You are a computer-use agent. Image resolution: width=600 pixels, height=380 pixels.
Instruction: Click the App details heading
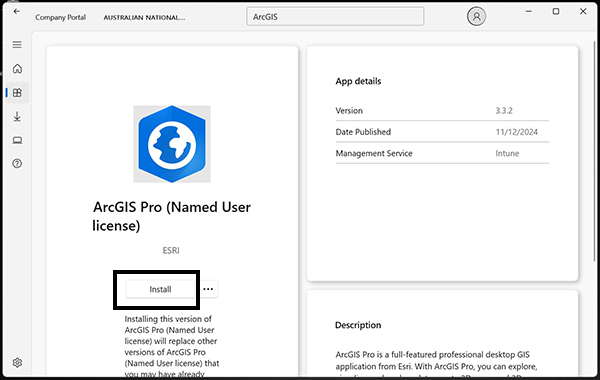click(x=358, y=81)
